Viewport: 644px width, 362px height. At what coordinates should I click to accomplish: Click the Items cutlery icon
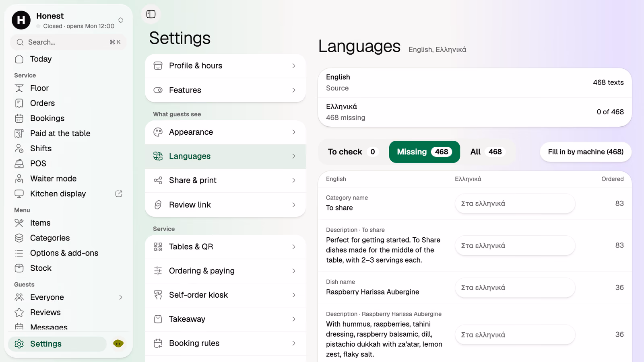(x=19, y=223)
